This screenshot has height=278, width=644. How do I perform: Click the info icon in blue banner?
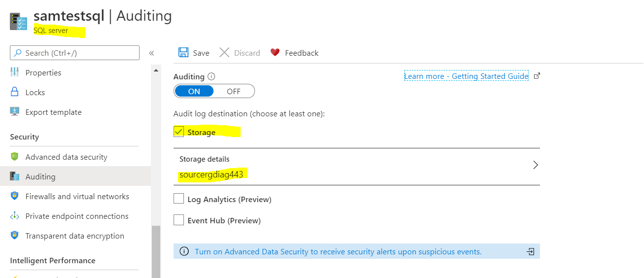[184, 251]
